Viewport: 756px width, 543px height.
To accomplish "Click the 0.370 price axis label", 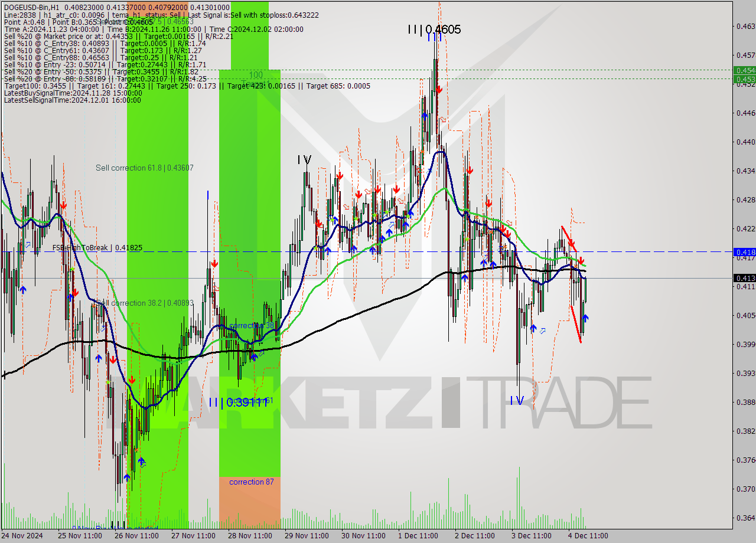I will pos(745,489).
